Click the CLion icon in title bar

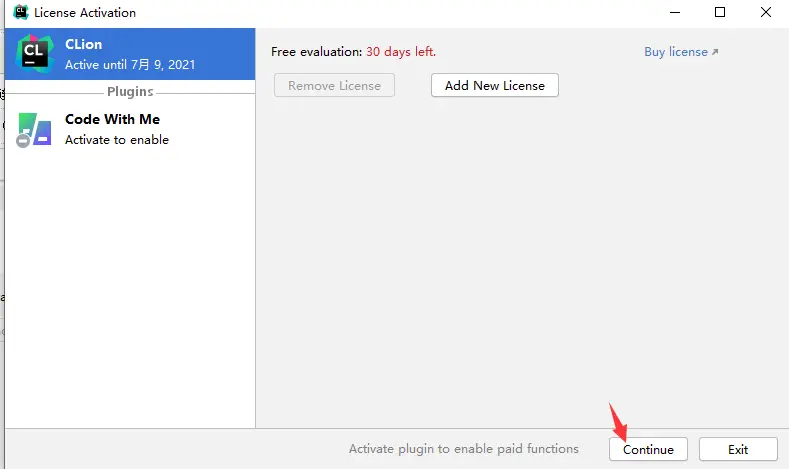click(21, 12)
